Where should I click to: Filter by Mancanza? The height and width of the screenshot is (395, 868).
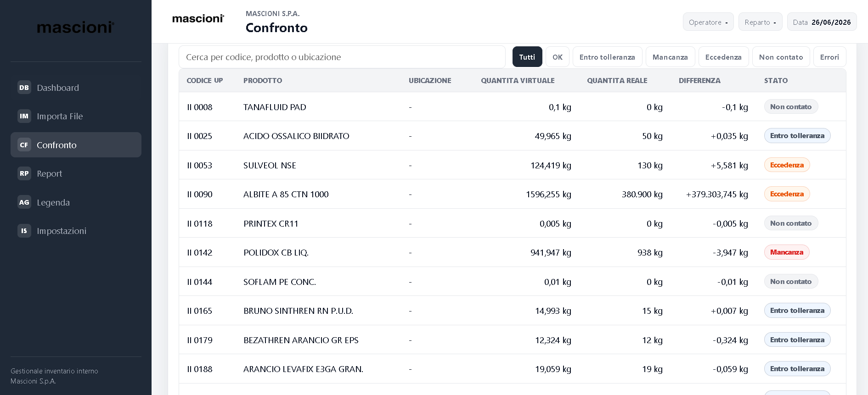pos(670,57)
